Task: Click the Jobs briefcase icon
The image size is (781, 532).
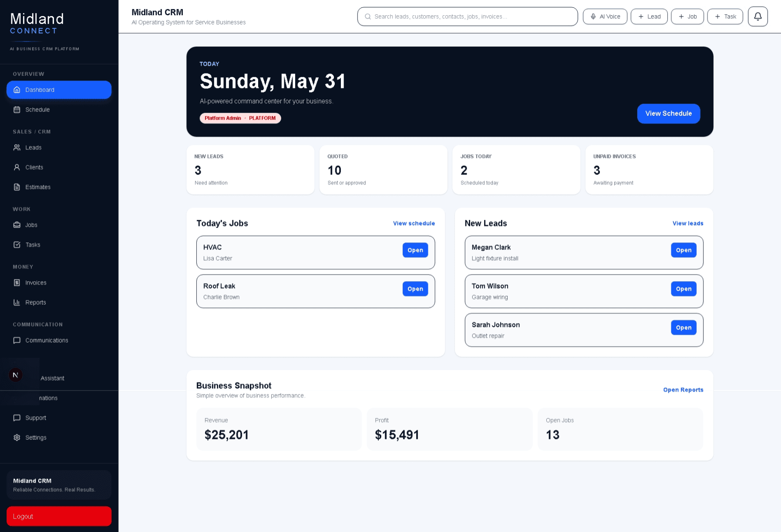Action: click(x=17, y=225)
